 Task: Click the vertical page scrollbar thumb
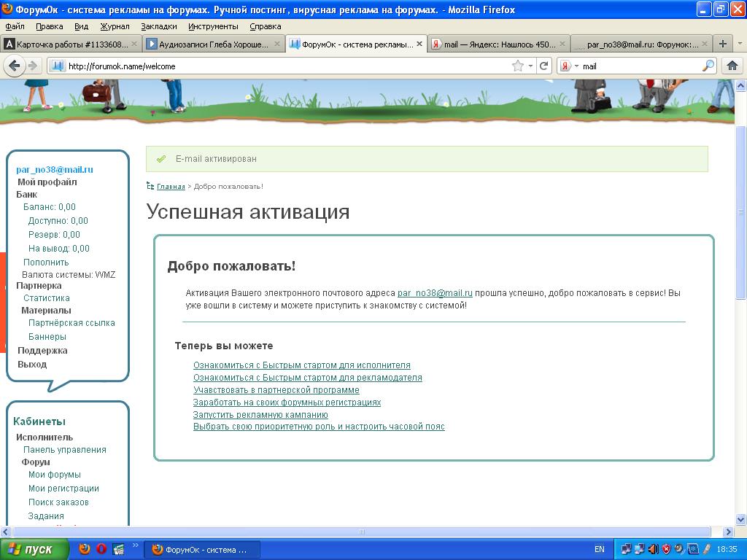[741, 211]
